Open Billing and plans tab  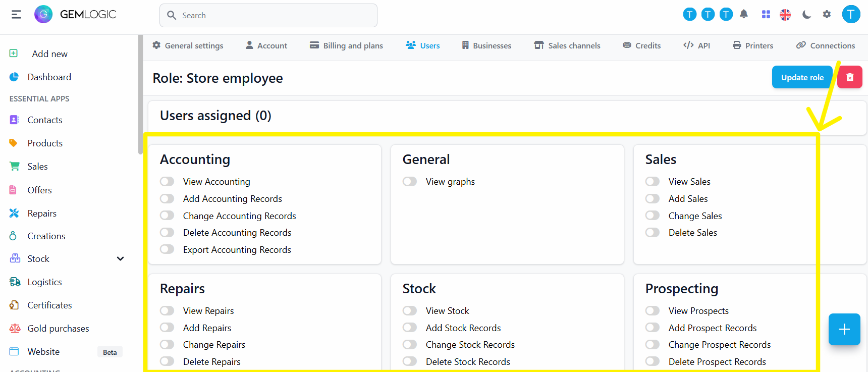pos(346,45)
